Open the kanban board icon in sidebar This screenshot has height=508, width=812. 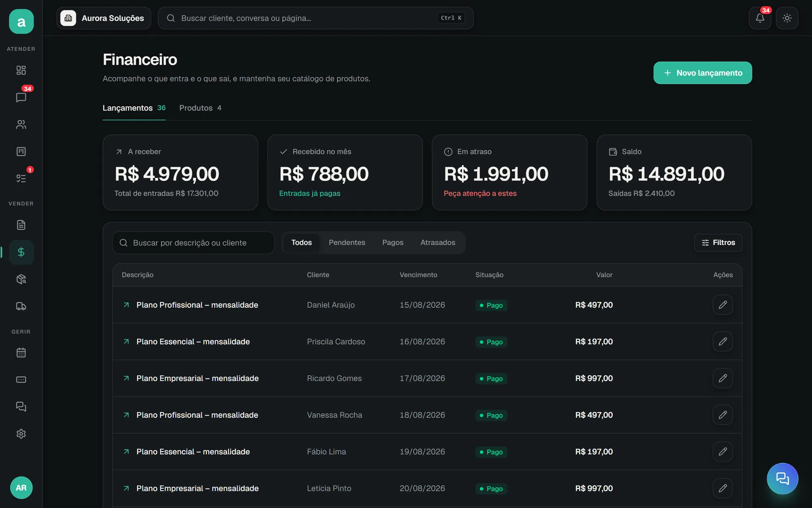point(21,152)
